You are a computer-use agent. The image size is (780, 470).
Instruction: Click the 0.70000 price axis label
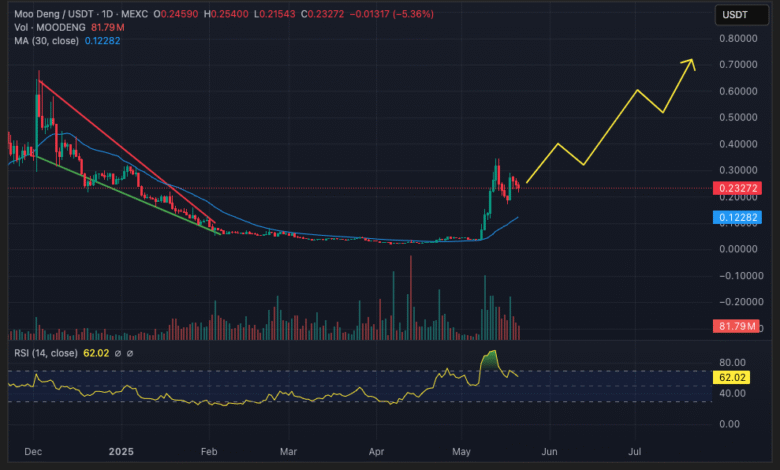pyautogui.click(x=738, y=65)
